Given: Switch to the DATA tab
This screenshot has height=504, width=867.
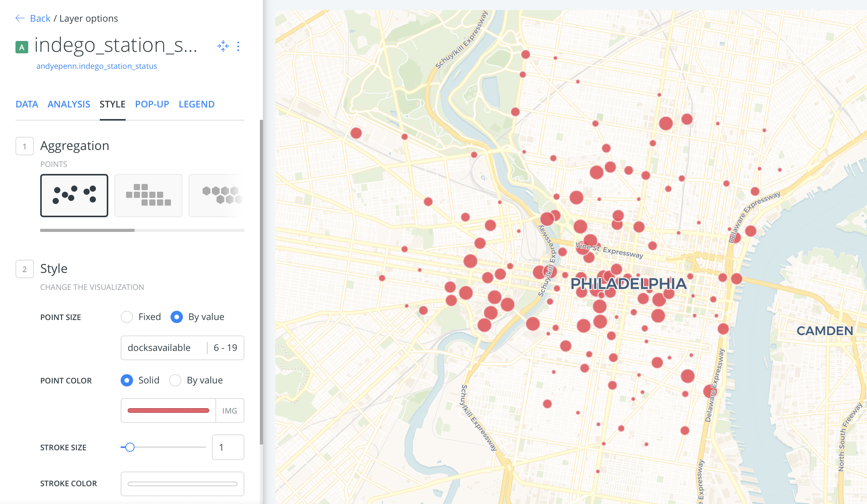Looking at the screenshot, I should click(27, 104).
